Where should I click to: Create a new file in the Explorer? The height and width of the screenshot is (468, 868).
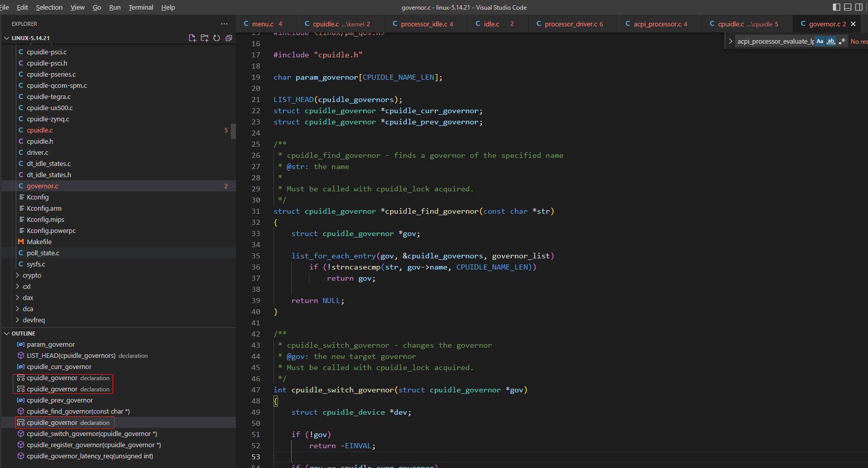pyautogui.click(x=192, y=38)
